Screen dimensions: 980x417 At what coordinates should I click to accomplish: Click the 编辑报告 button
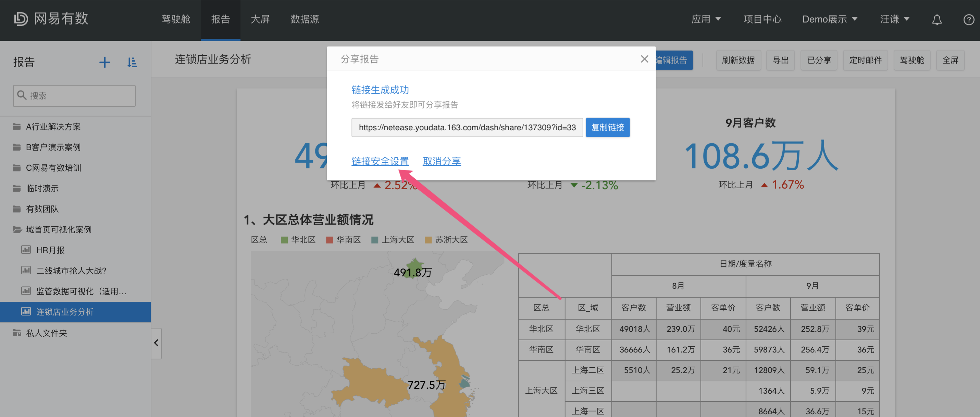coord(674,60)
